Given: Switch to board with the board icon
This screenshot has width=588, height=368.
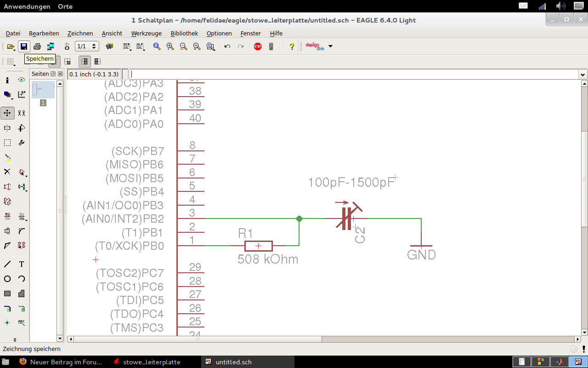Looking at the screenshot, I should 67,46.
